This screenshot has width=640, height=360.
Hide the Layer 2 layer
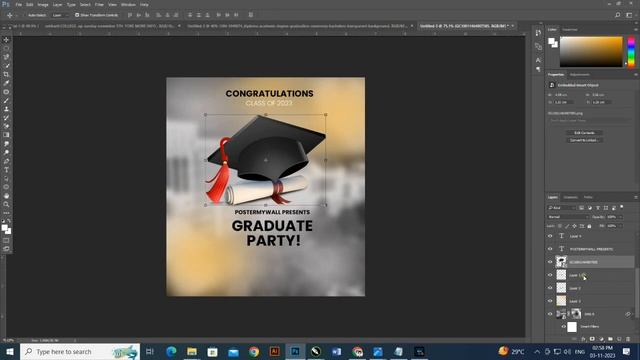tap(550, 288)
